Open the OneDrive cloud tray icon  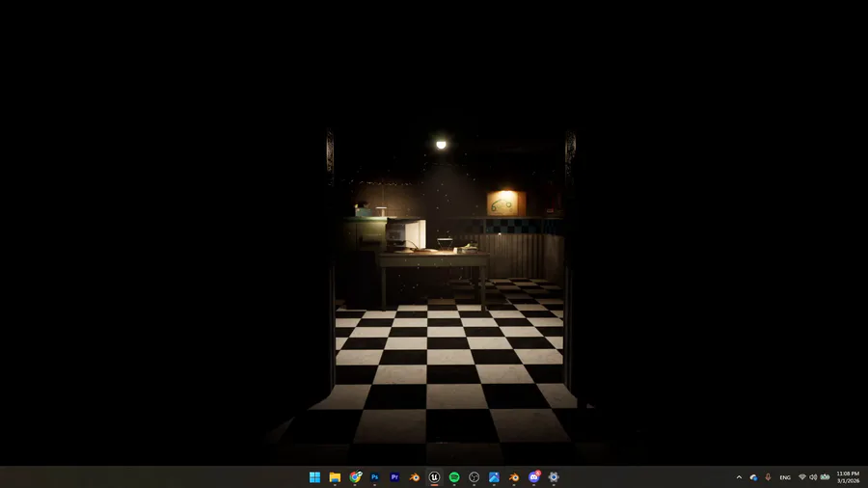coord(753,477)
